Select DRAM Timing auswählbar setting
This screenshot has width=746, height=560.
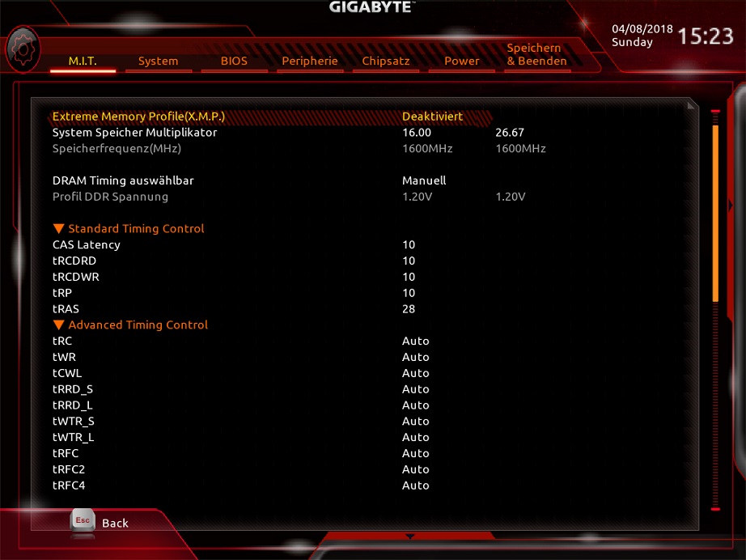point(123,180)
